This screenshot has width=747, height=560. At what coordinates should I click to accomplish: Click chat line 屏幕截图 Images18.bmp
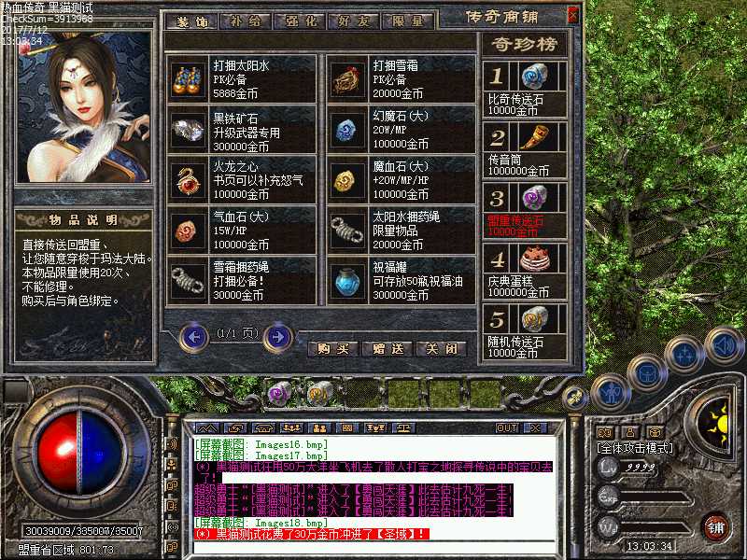pos(261,523)
